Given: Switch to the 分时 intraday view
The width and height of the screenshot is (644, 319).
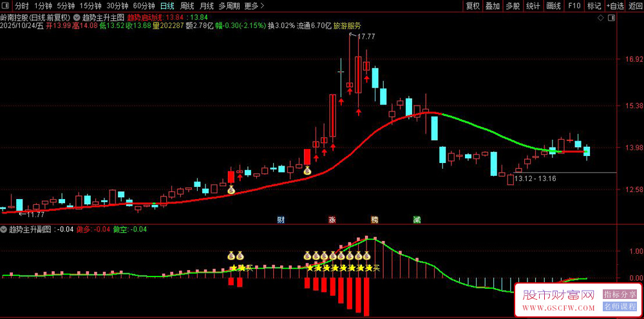Looking at the screenshot, I should click(22, 6).
